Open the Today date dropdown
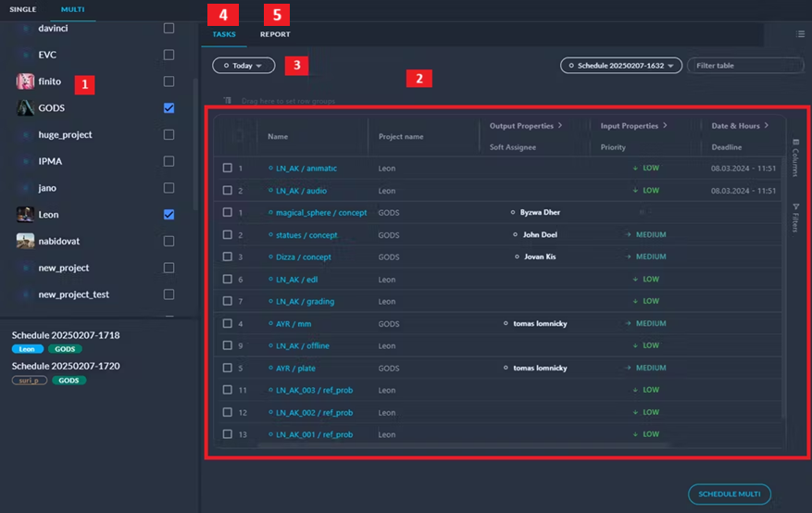Viewport: 812px width, 513px height. tap(244, 66)
